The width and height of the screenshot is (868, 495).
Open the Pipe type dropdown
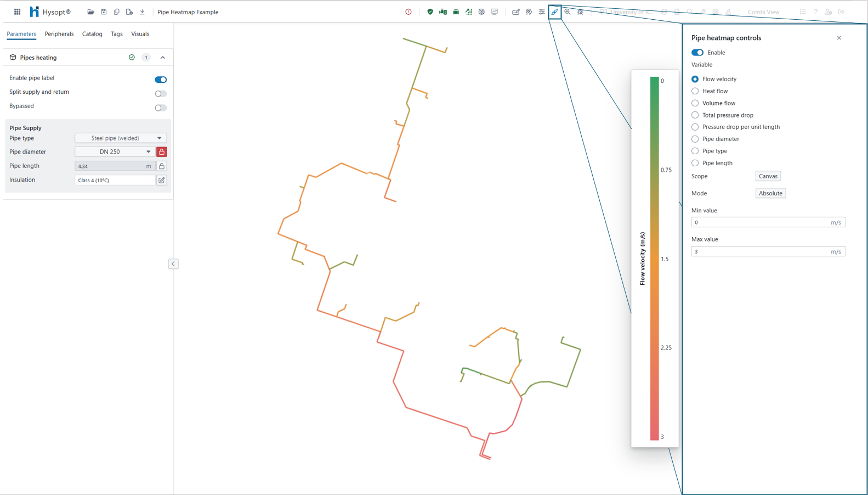pyautogui.click(x=121, y=138)
